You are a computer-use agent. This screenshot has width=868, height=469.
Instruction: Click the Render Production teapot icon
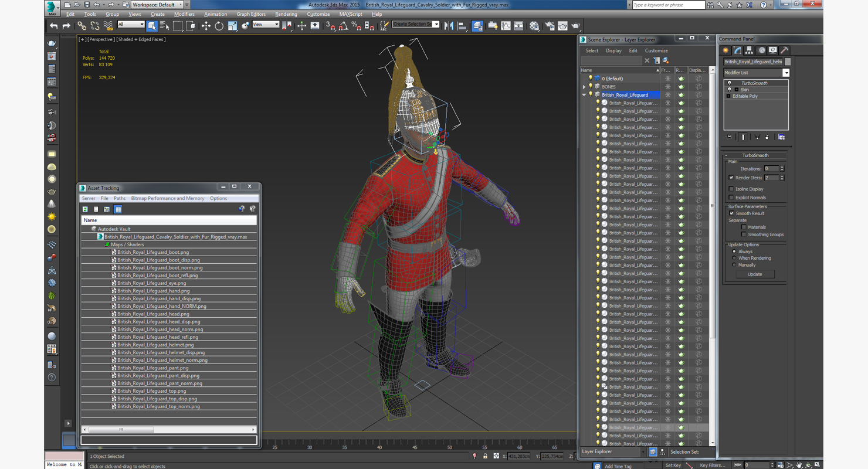575,26
